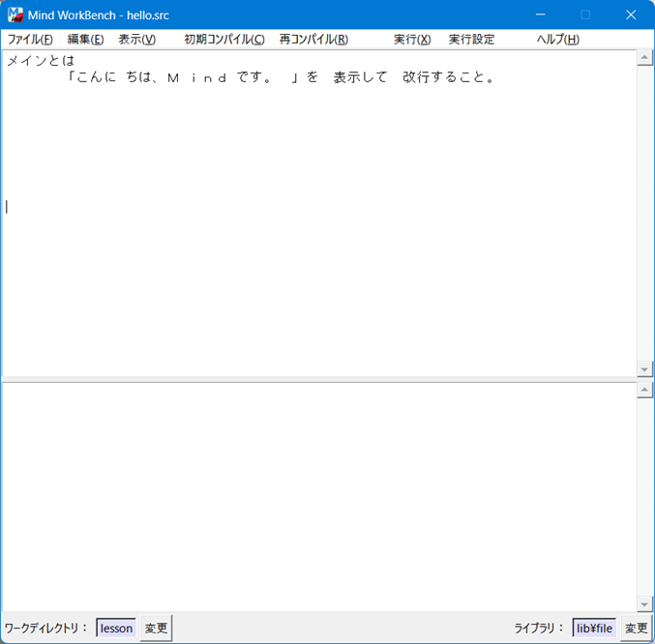Click the string 「こんにちは、Mindです。」 in editor

[183, 77]
